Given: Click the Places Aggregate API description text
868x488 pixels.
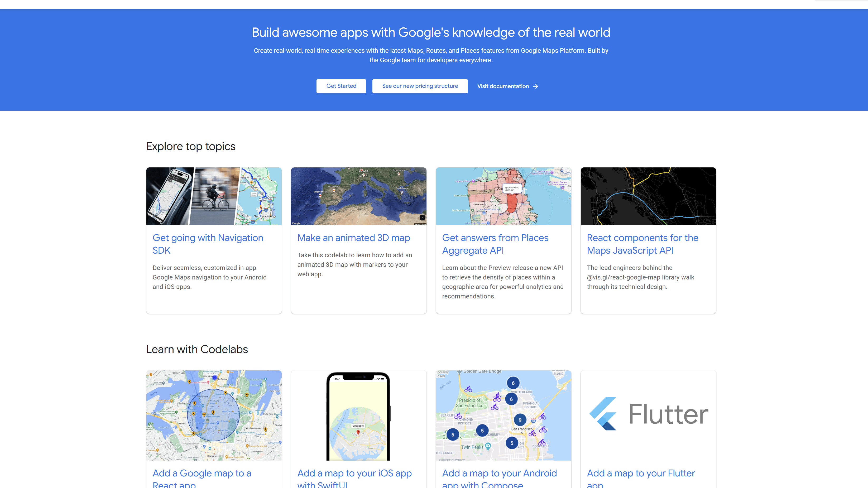Looking at the screenshot, I should click(x=503, y=282).
